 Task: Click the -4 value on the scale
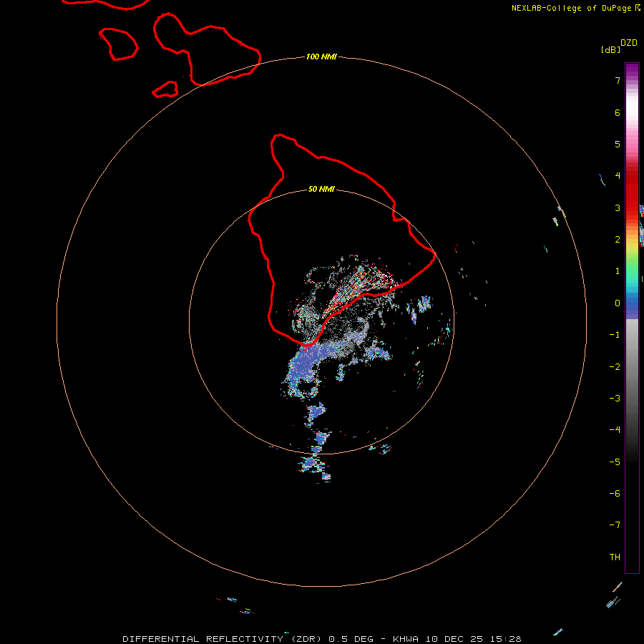click(615, 429)
